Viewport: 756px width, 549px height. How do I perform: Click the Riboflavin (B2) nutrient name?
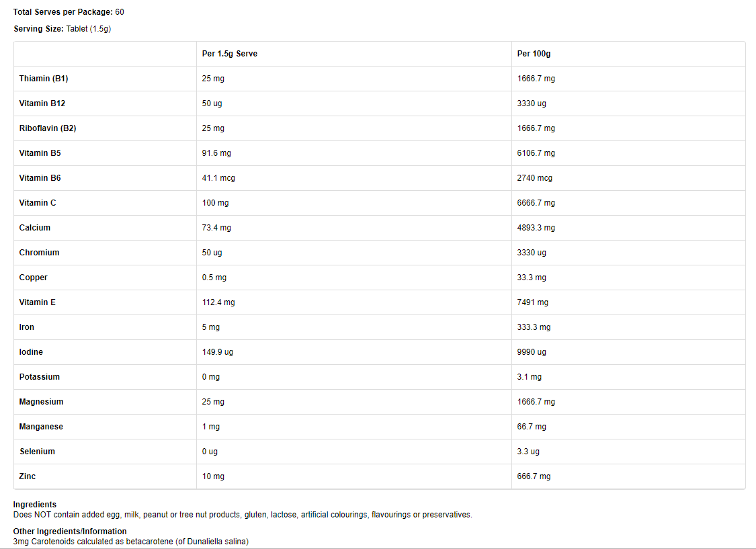pyautogui.click(x=48, y=128)
